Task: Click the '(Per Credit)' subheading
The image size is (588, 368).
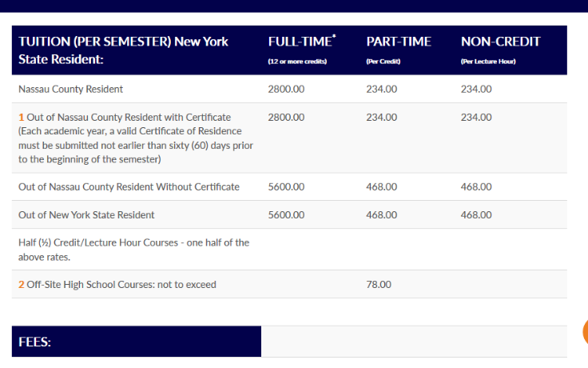Action: [x=383, y=62]
